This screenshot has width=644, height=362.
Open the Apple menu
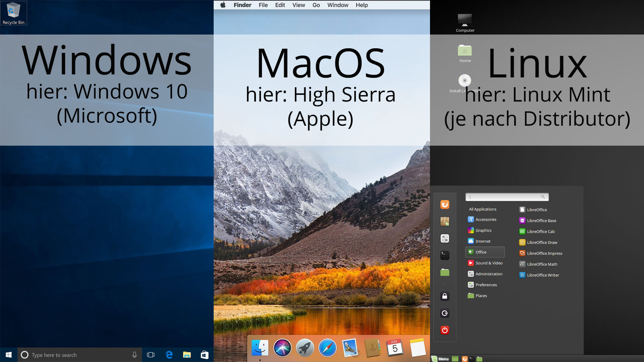point(223,5)
